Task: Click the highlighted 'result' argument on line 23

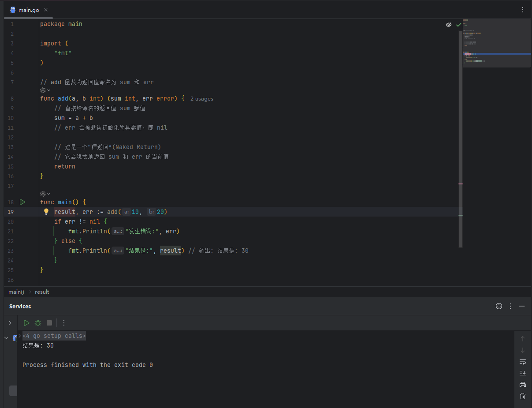Action: coord(171,251)
